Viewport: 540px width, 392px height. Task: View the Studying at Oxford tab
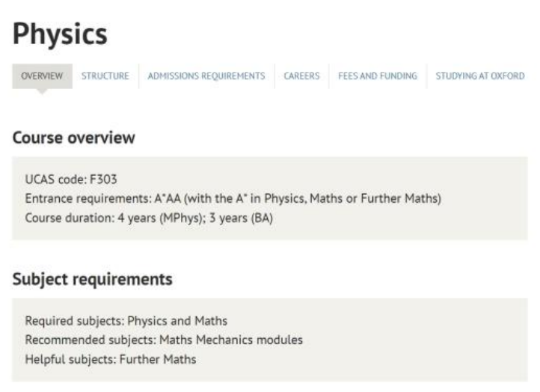[479, 76]
